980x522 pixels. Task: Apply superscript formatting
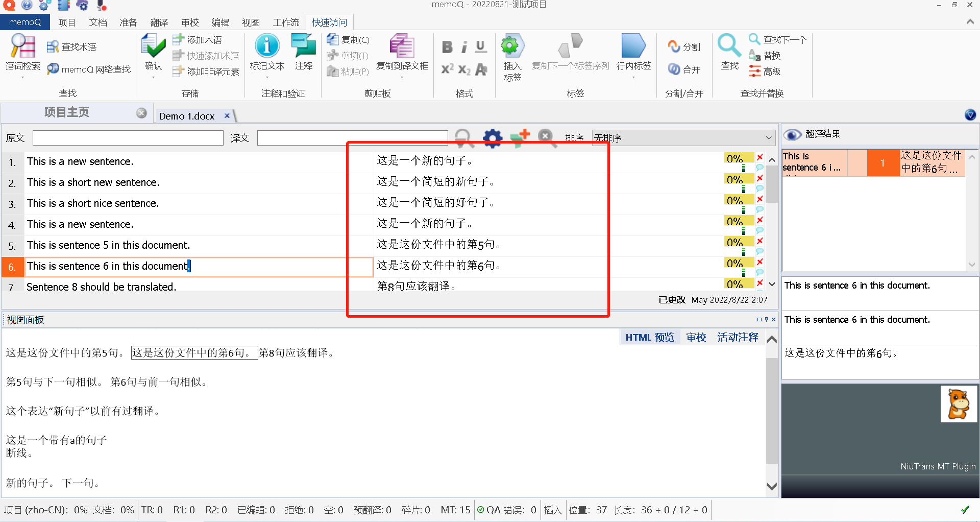[447, 69]
